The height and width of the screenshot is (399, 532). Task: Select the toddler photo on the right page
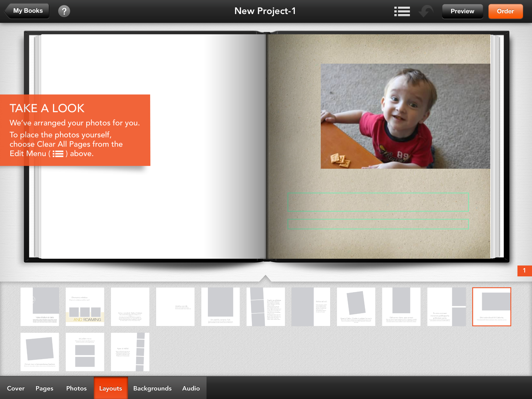pos(405,116)
